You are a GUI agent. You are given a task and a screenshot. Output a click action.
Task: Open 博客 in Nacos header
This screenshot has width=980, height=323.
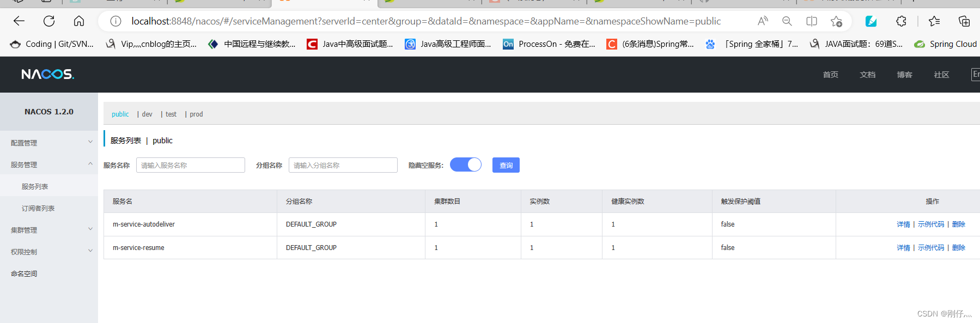coord(904,75)
